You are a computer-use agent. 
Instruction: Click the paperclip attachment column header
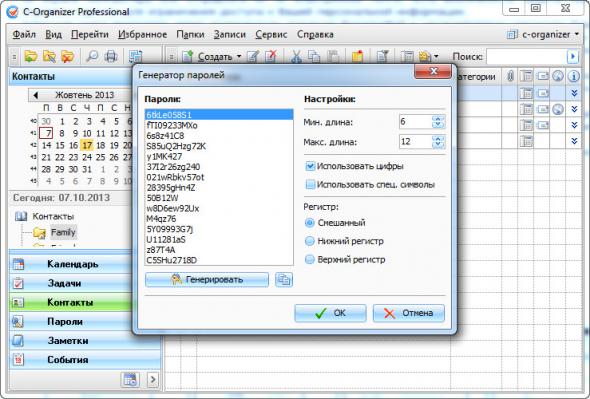[x=510, y=76]
